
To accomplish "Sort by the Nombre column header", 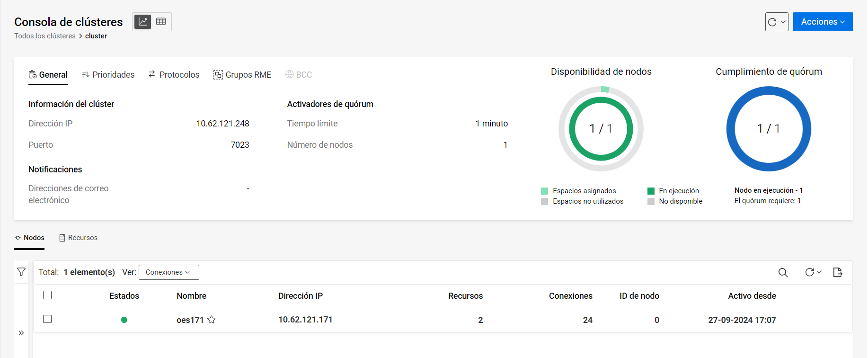I will (191, 296).
